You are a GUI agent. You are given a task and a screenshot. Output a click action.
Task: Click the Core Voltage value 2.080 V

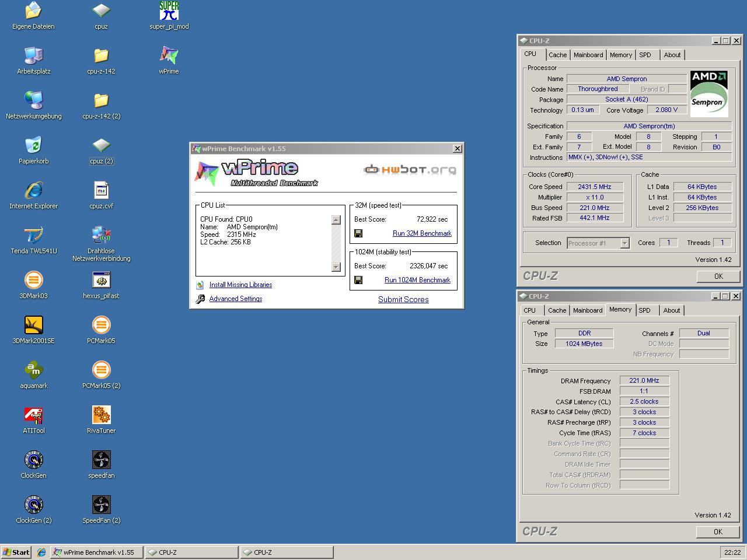(666, 110)
